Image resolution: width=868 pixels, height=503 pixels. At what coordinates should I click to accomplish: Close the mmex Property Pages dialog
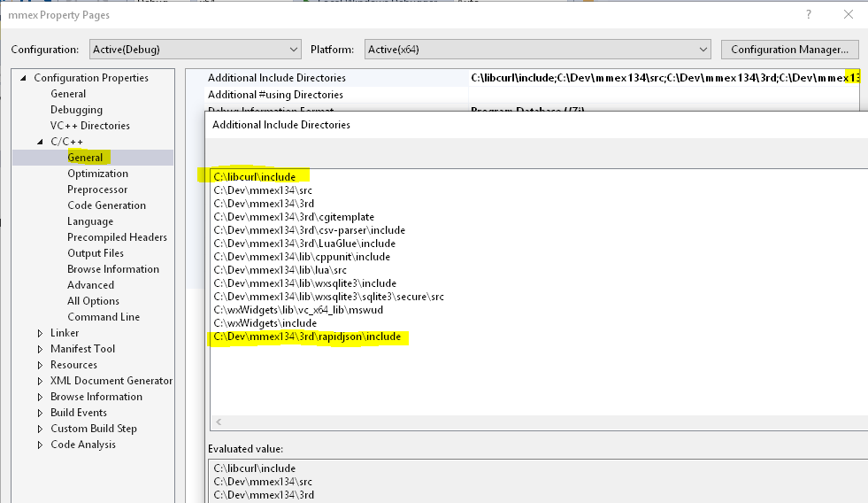point(848,14)
